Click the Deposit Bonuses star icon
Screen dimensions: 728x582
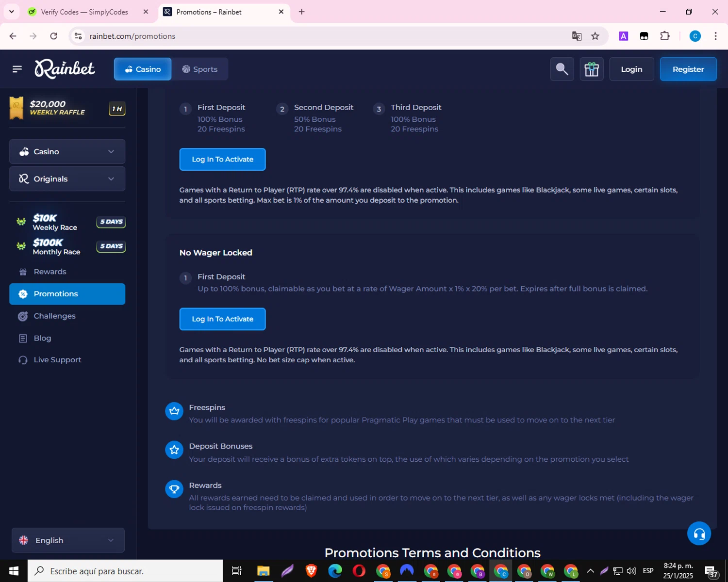[x=174, y=450]
